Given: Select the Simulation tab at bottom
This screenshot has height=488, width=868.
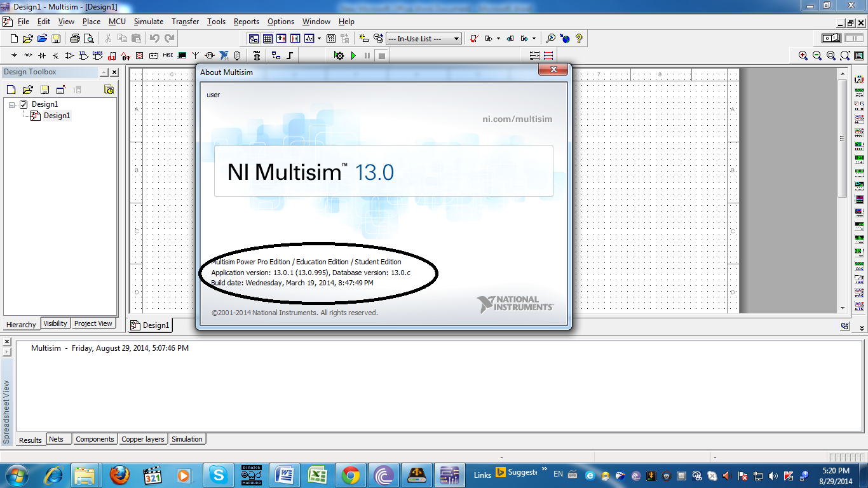Looking at the screenshot, I should point(187,439).
